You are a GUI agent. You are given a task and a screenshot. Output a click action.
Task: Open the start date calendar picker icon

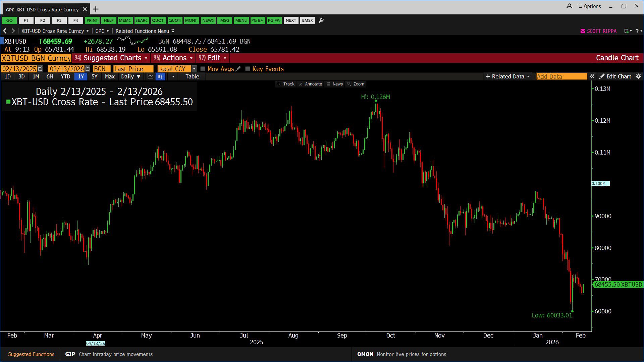(40, 69)
